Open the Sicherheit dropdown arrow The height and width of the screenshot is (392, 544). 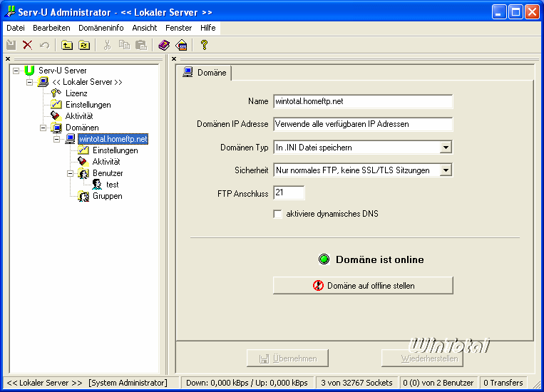click(446, 170)
